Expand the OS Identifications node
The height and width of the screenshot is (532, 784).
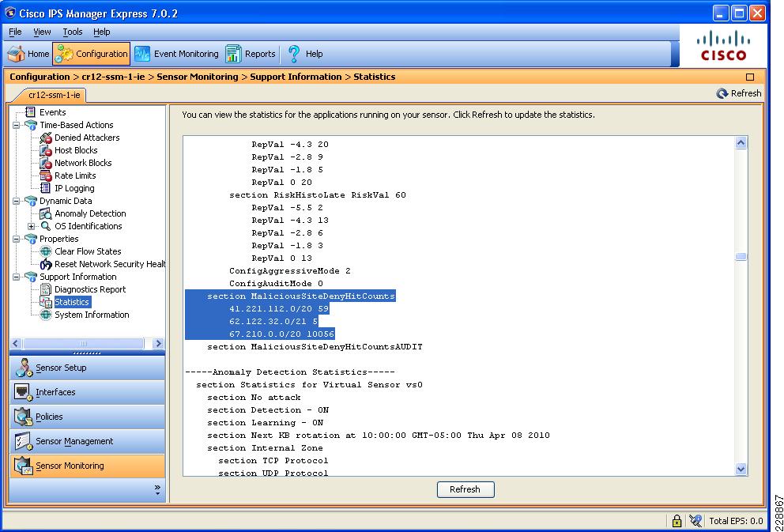(x=32, y=226)
